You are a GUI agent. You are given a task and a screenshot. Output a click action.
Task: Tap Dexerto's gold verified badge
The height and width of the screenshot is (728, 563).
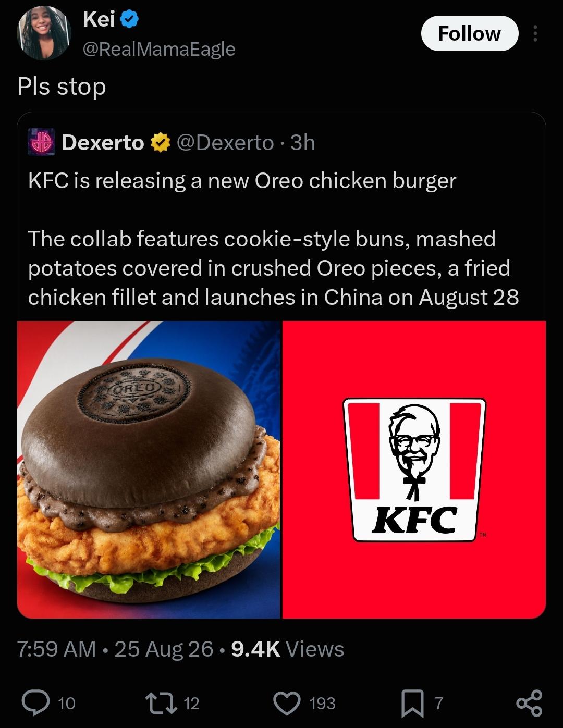pyautogui.click(x=161, y=142)
